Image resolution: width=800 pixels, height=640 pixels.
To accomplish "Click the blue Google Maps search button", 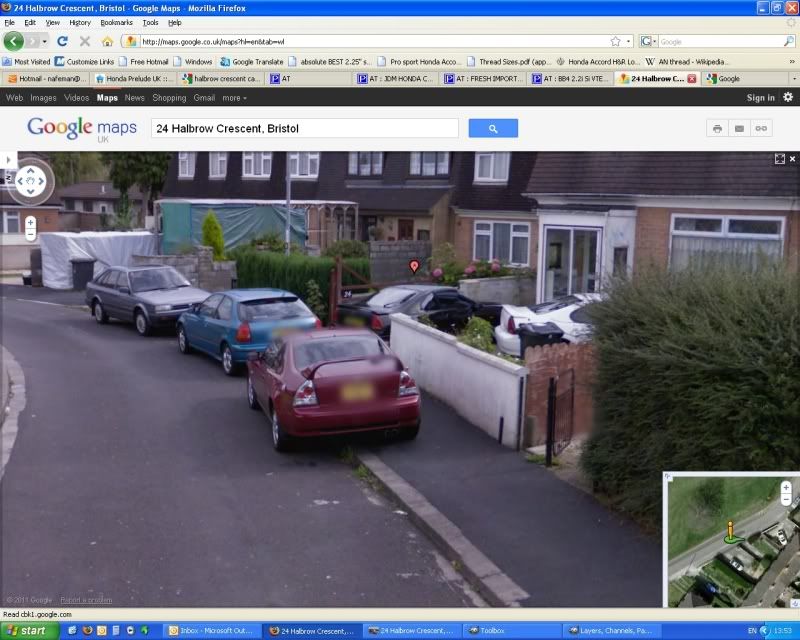I will (493, 128).
